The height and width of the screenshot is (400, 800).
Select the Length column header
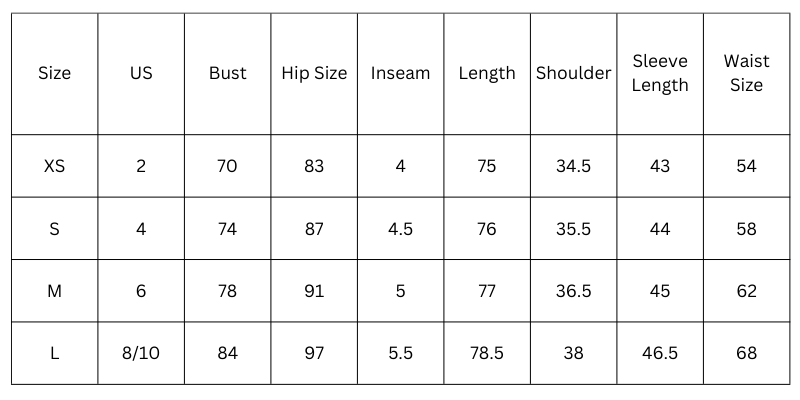487,73
